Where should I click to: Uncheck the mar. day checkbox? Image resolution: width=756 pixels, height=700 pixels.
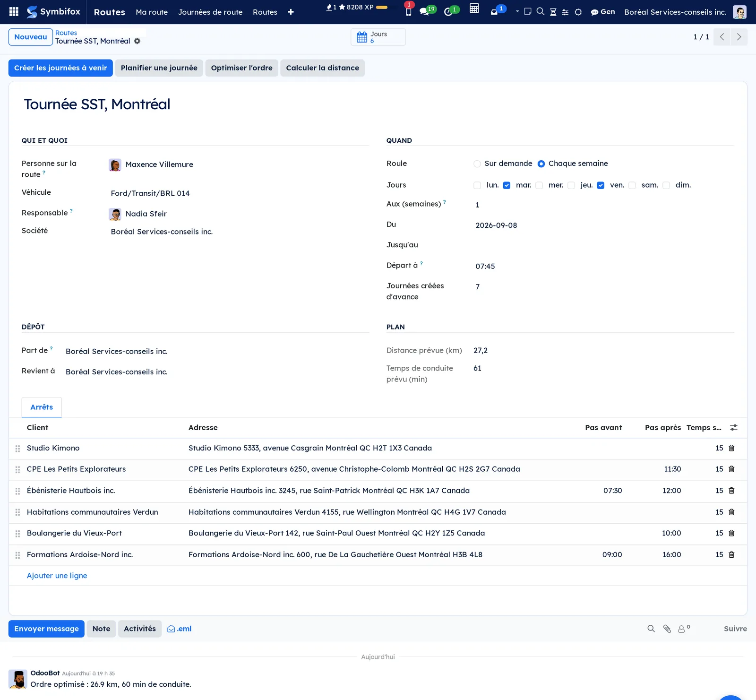click(x=507, y=185)
